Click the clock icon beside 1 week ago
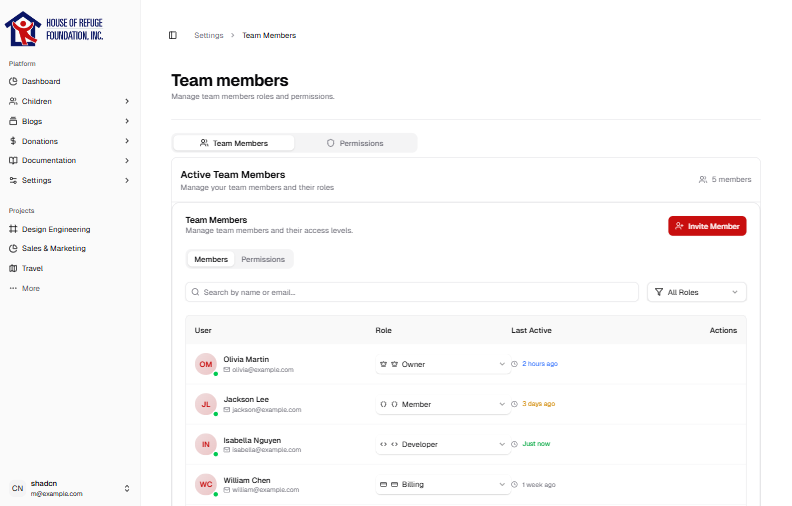Viewport: 792px width, 506px height. (x=514, y=484)
